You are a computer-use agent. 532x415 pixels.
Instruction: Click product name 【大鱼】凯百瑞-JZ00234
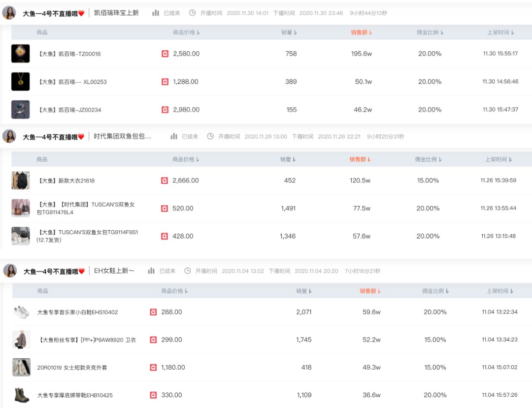(x=69, y=110)
